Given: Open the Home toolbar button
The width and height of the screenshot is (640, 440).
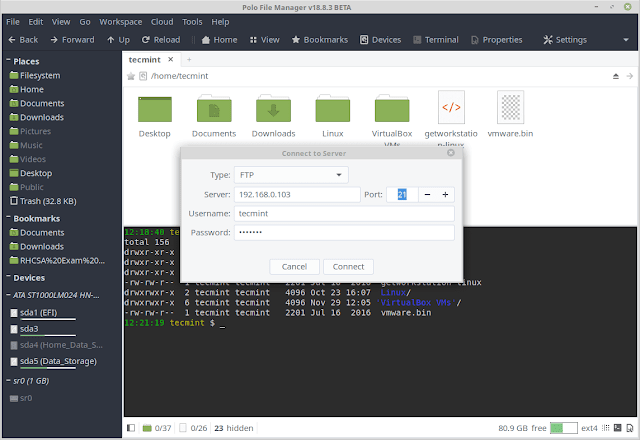Looking at the screenshot, I should pos(219,40).
